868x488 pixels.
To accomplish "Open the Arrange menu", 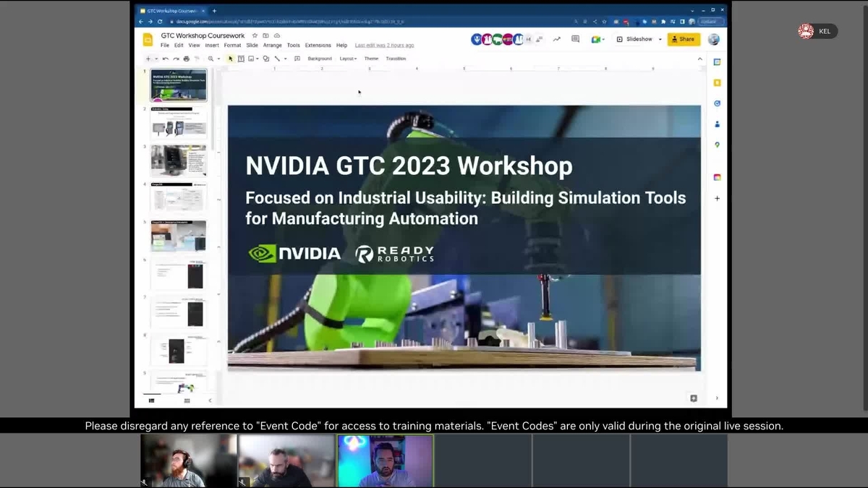I will pyautogui.click(x=272, y=46).
